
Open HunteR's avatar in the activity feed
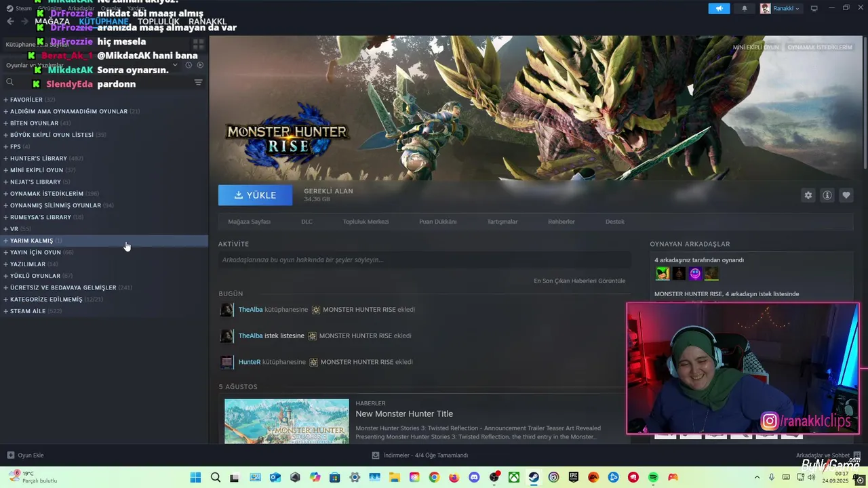point(227,362)
